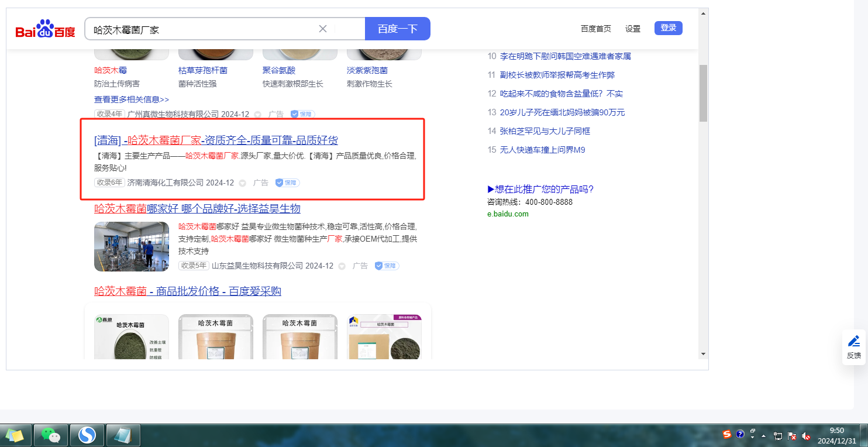868x447 pixels.
Task: Click the 登录 login button
Action: click(668, 28)
